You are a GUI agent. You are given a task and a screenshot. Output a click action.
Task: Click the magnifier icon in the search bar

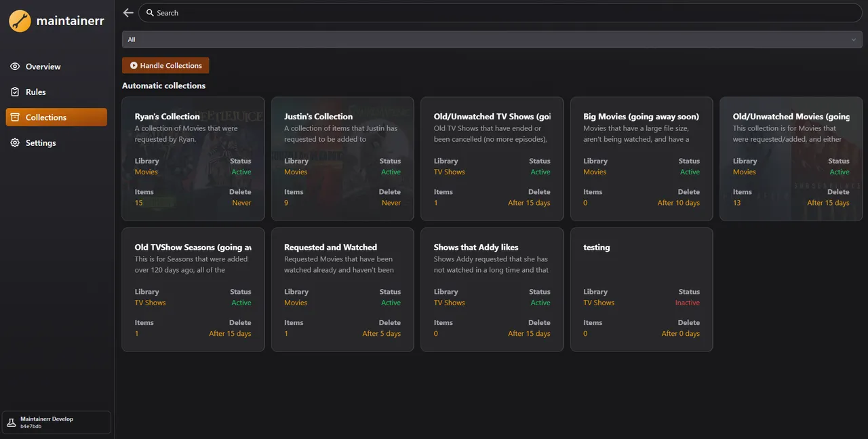(149, 12)
